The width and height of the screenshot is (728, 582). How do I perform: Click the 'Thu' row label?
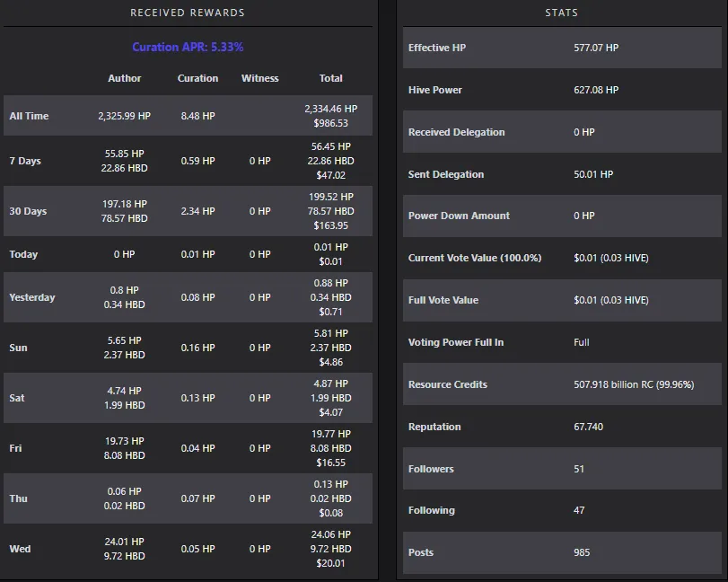pyautogui.click(x=18, y=498)
